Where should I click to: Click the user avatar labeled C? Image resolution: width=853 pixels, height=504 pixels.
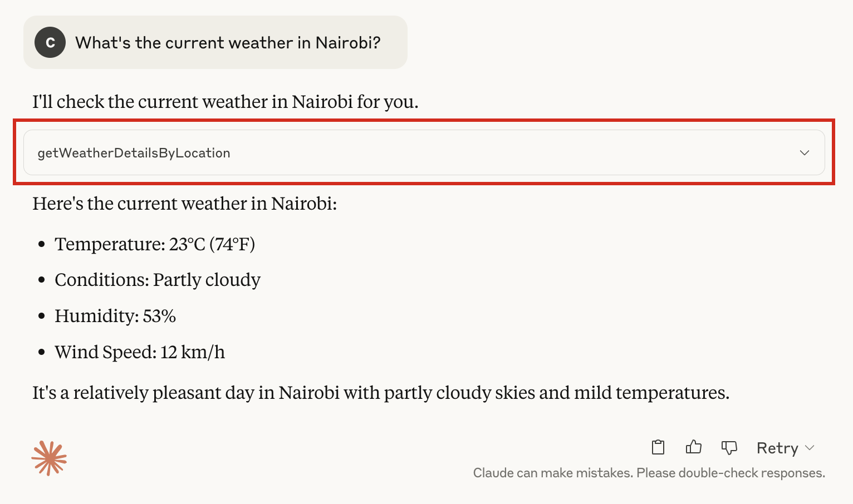(x=50, y=42)
